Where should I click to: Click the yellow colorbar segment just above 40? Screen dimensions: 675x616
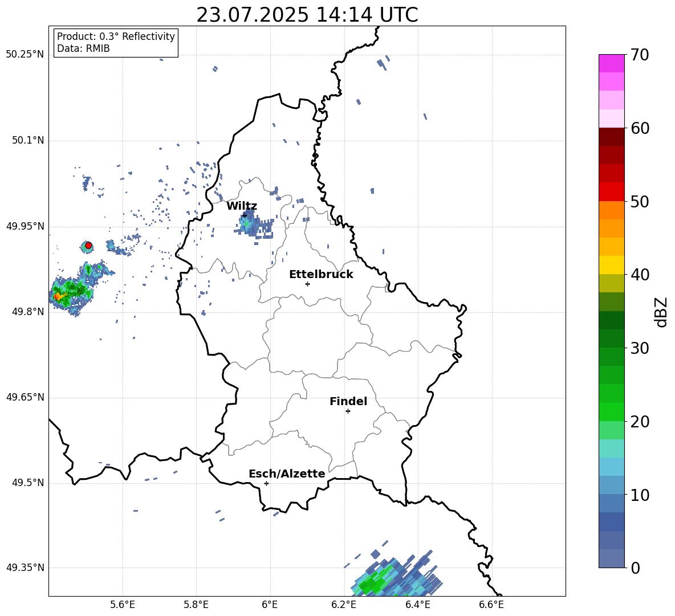pyautogui.click(x=611, y=265)
